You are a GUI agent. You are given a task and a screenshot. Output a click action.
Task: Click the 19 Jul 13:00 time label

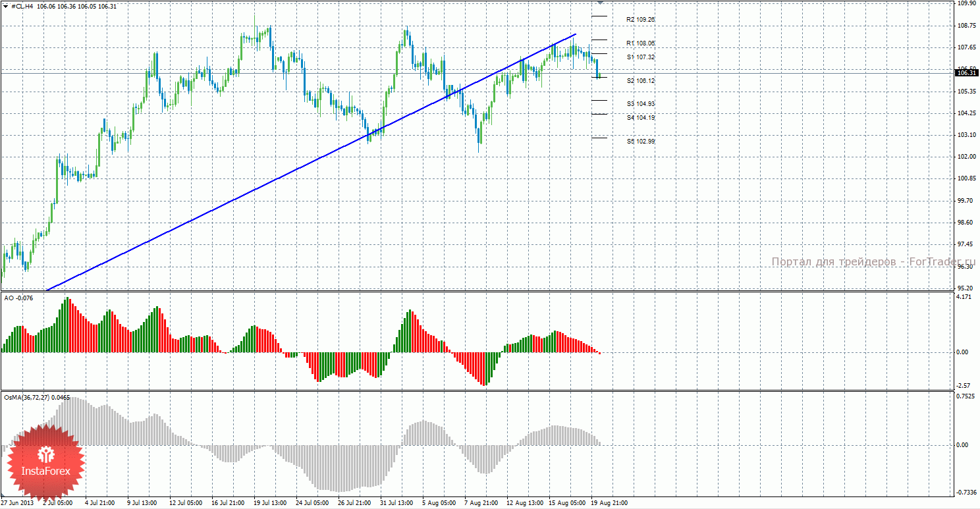(x=270, y=503)
